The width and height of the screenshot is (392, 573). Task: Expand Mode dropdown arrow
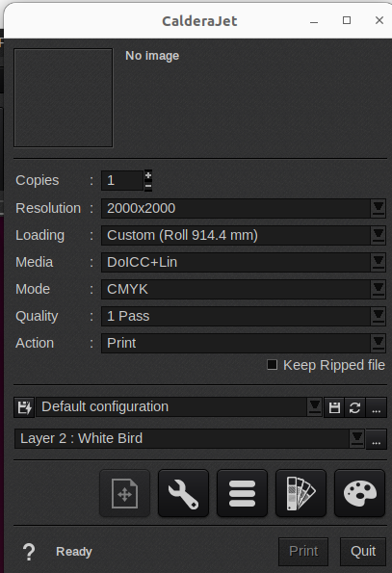[x=379, y=290]
